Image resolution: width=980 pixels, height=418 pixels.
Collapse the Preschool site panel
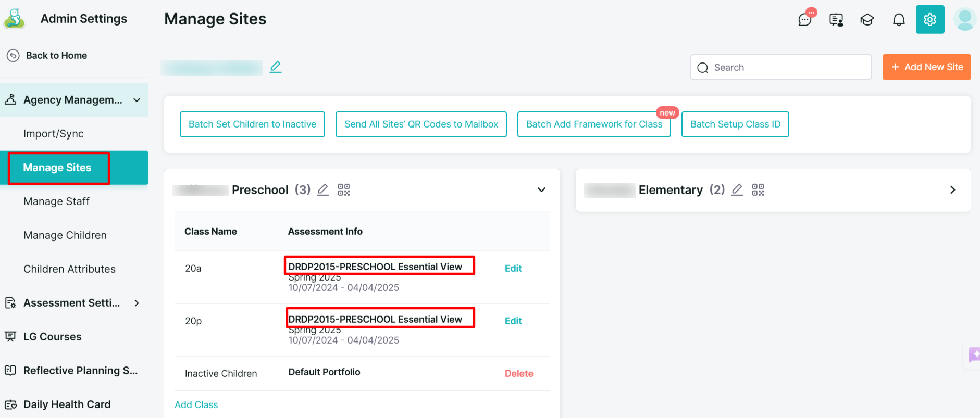pyautogui.click(x=541, y=190)
